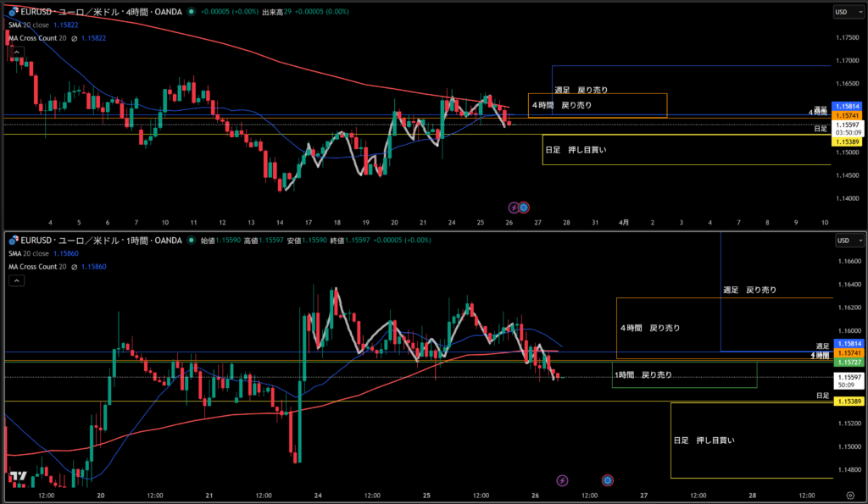
Task: Click the red-blue economic event icon in the lower chart
Action: tap(608, 480)
